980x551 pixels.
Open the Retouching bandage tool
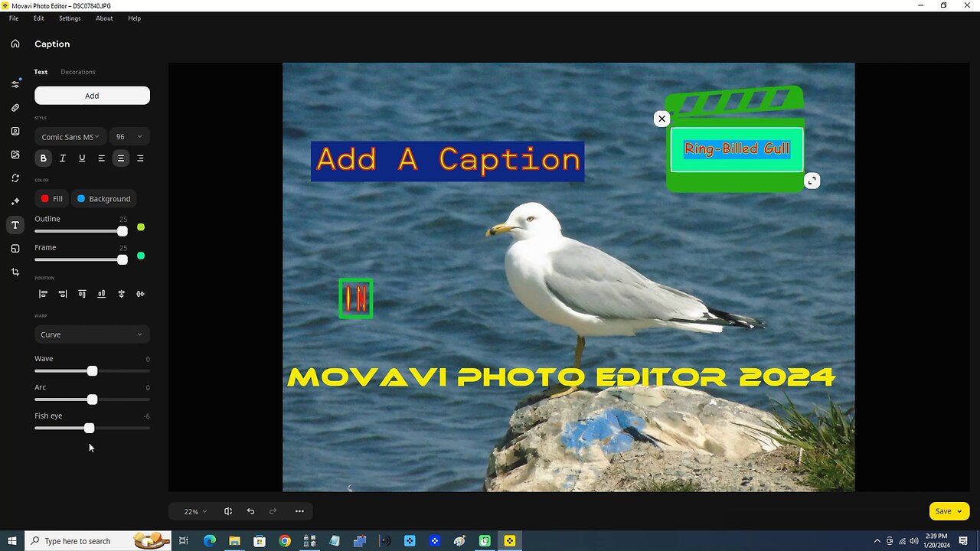pyautogui.click(x=15, y=108)
